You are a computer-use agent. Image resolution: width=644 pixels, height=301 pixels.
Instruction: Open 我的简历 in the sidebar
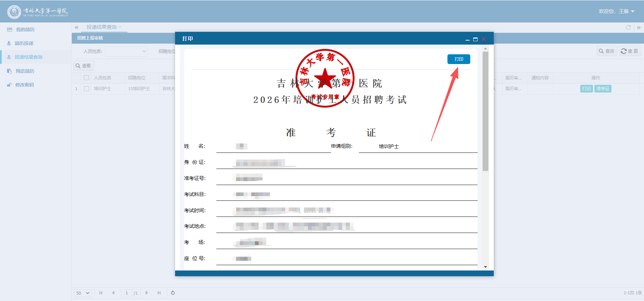tap(25, 29)
